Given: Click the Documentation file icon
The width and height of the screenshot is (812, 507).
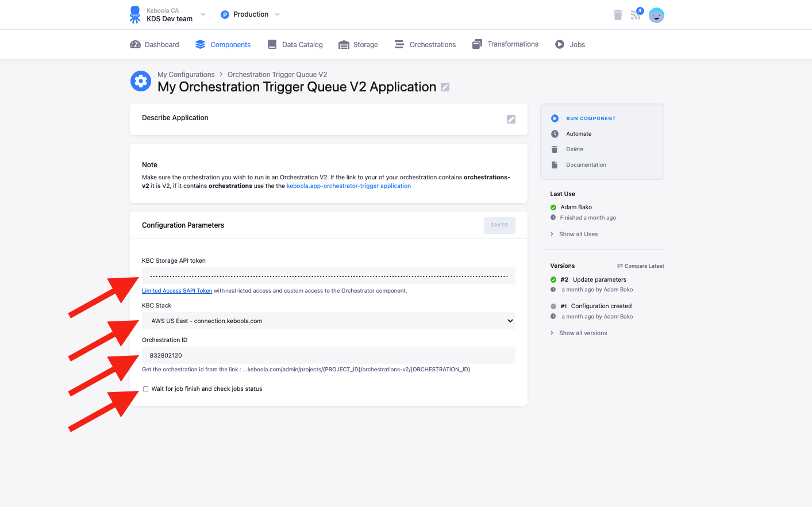Looking at the screenshot, I should coord(555,165).
